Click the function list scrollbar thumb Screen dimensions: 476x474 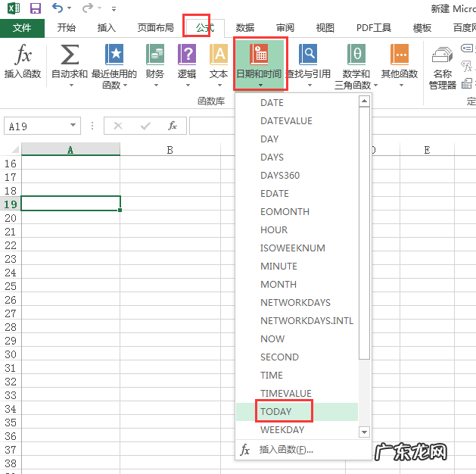[x=364, y=233]
